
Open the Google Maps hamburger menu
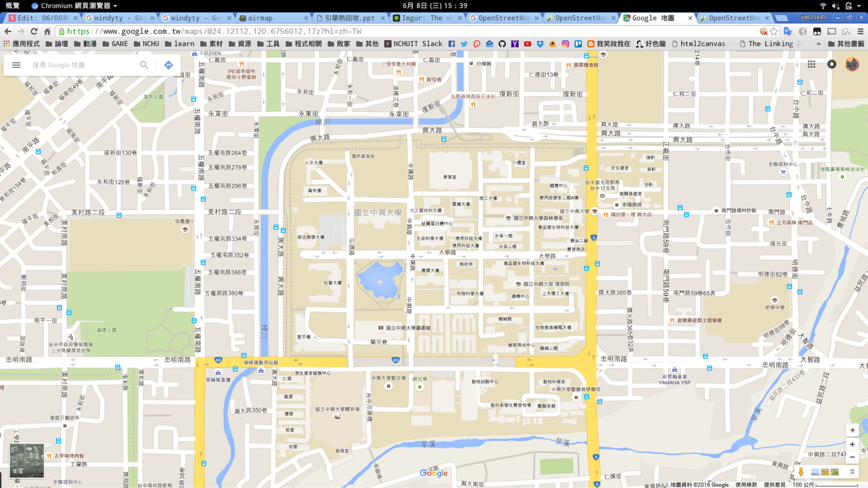16,65
